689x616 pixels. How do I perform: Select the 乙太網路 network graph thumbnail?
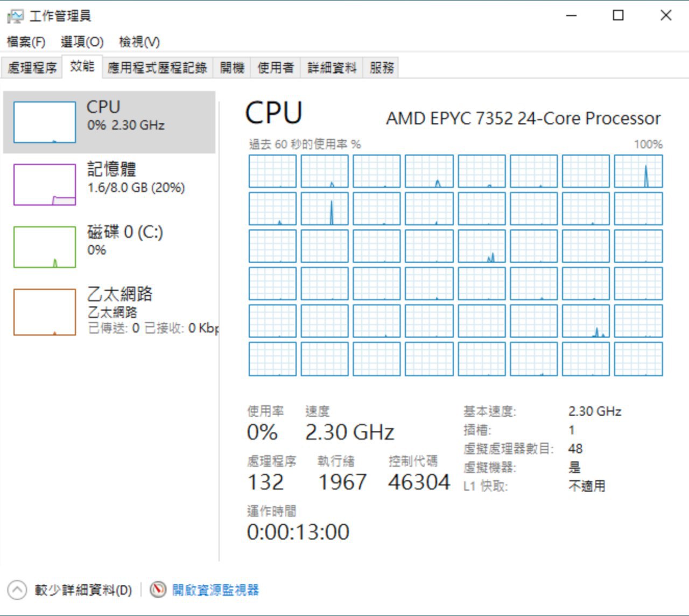[44, 312]
